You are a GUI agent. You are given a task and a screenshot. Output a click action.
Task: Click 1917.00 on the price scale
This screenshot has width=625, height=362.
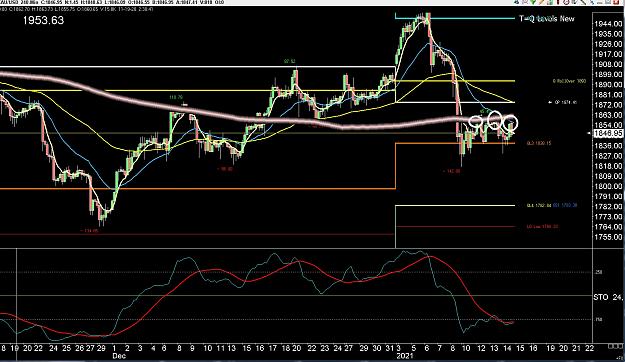click(x=608, y=54)
